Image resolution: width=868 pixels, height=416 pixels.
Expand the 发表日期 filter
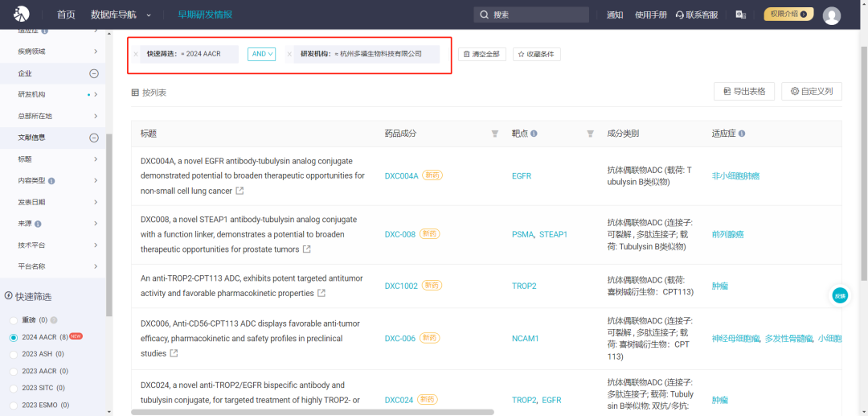coord(95,202)
